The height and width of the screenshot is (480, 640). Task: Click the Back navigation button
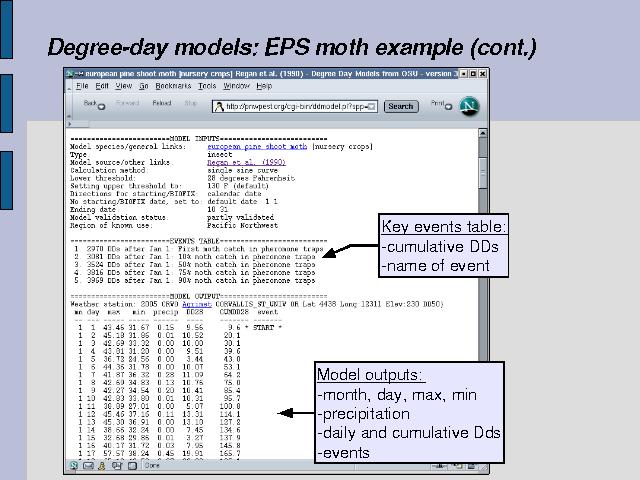pos(89,104)
